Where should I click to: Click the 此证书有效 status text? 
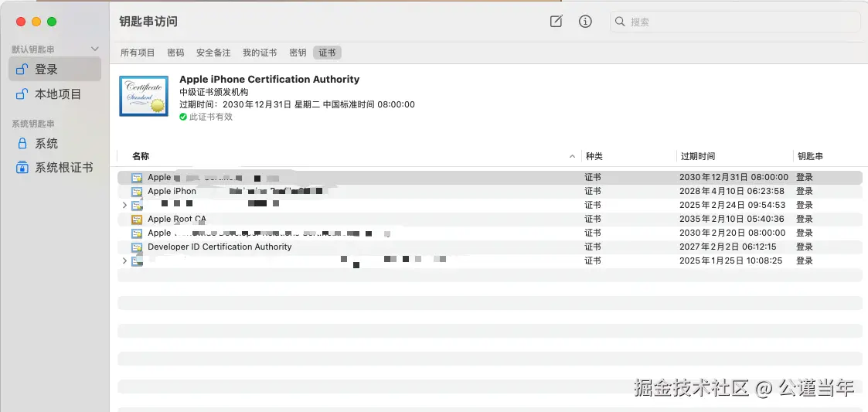coord(211,117)
